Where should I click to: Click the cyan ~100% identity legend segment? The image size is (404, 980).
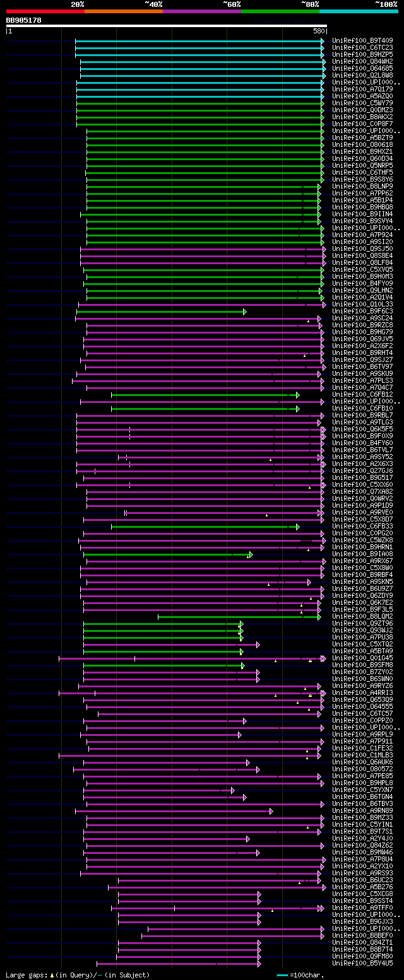tap(359, 11)
